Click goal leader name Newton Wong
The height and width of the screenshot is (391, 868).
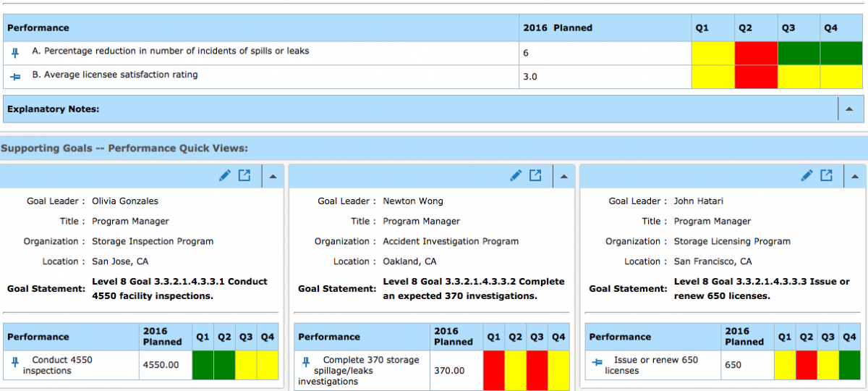[x=413, y=201]
